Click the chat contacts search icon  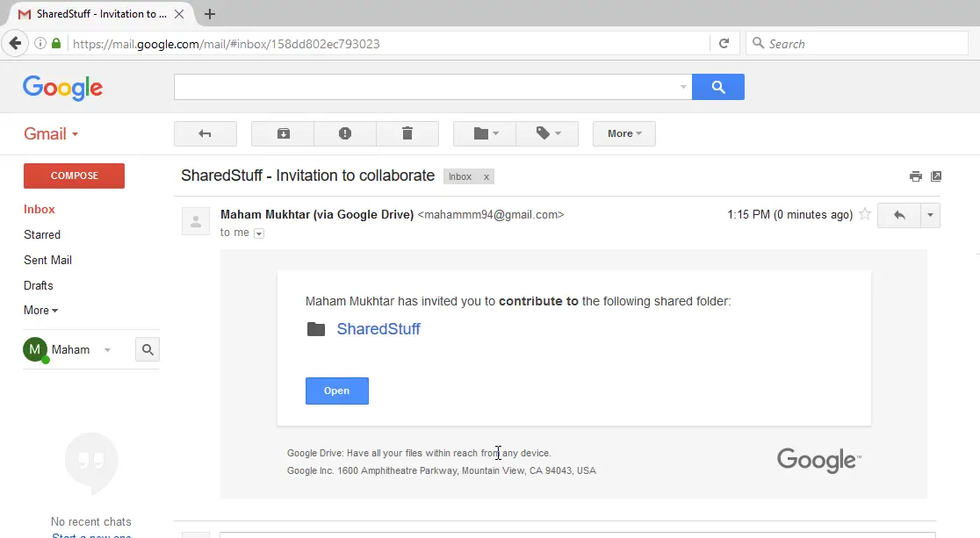click(148, 350)
